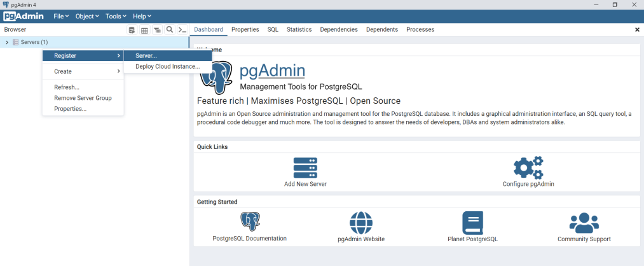644x266 pixels.
Task: Click the Getting Started heading
Action: click(x=217, y=202)
